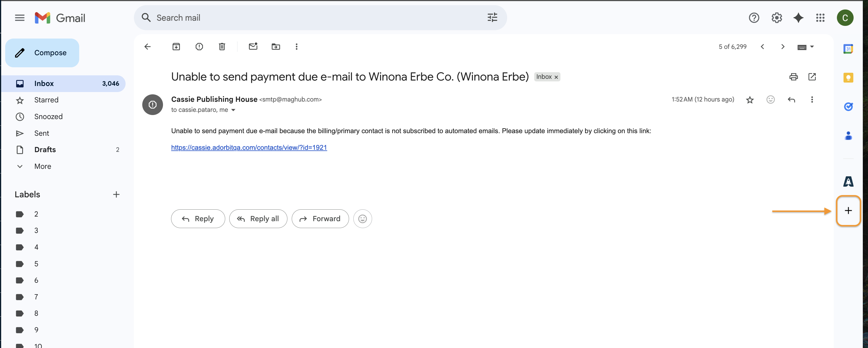Open Google Keep side panel

pos(848,78)
